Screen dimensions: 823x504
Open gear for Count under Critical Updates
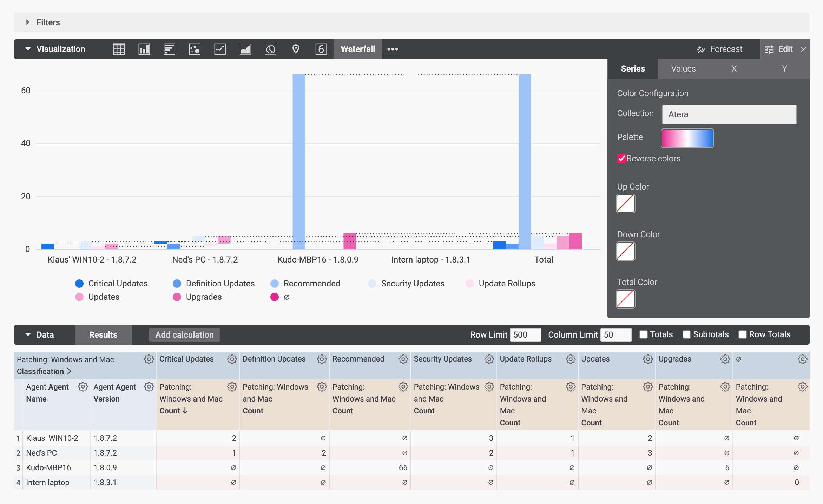(232, 387)
